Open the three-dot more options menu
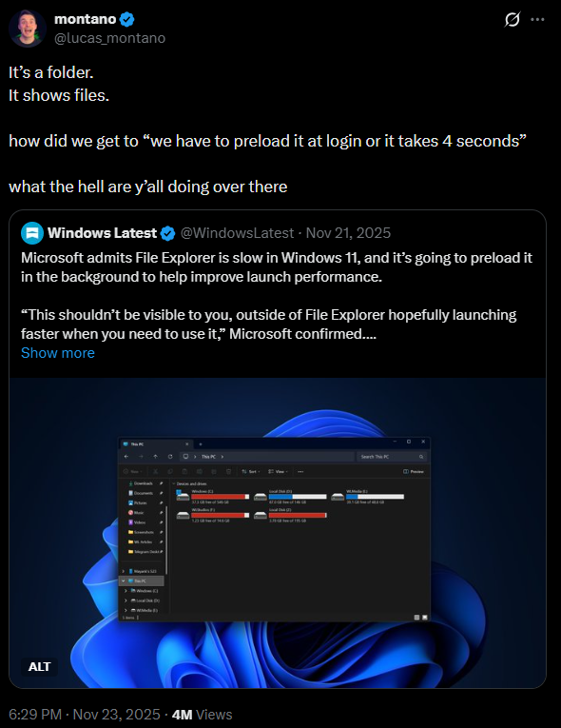The width and height of the screenshot is (561, 728). tap(537, 19)
